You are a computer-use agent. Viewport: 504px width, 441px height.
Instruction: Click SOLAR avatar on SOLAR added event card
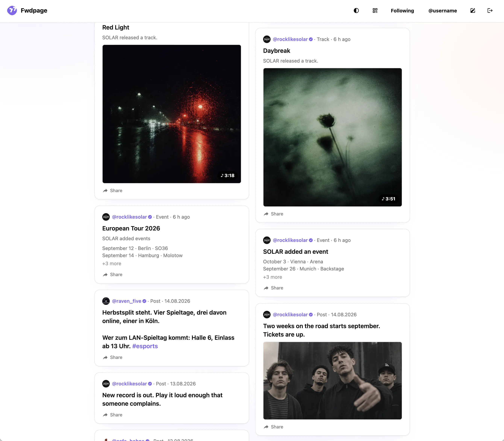pyautogui.click(x=267, y=240)
